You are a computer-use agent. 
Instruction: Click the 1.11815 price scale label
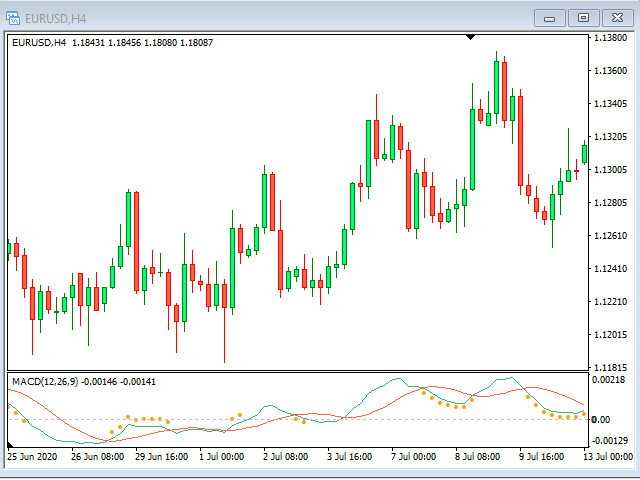(610, 367)
